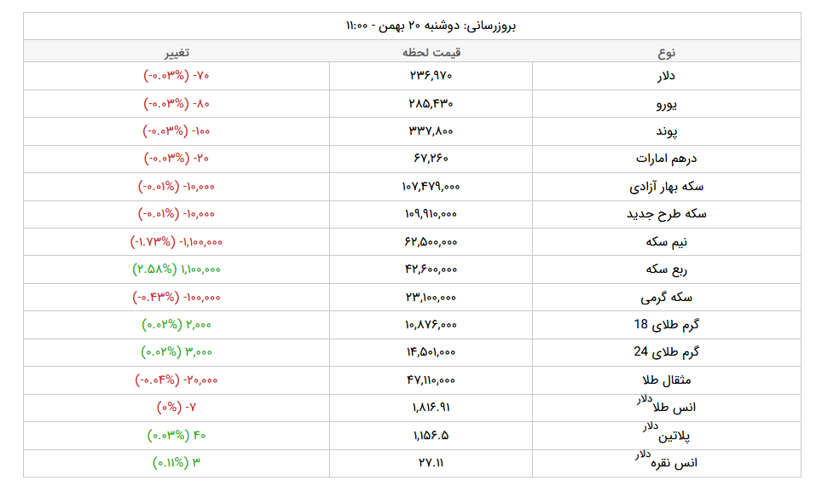Image resolution: width=816 pixels, height=504 pixels.
Task: Click the price ۱۰۷,۴۷۹,۰۰۰
Action: (431, 187)
